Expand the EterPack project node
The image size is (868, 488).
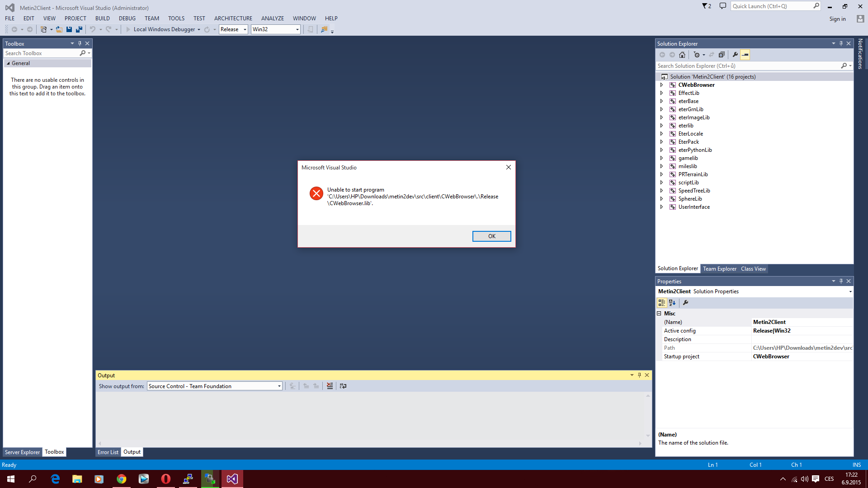coord(661,142)
